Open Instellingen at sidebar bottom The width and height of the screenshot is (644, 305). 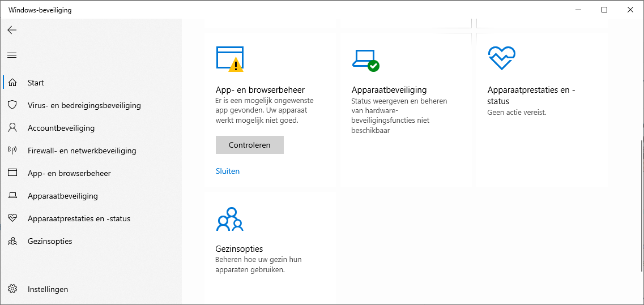91,289
